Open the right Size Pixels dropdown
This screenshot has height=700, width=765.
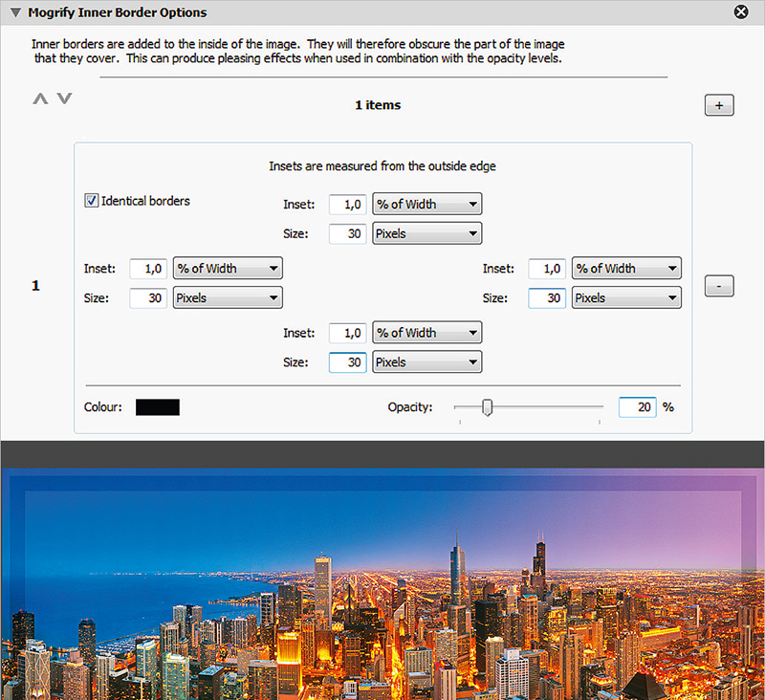click(x=626, y=298)
